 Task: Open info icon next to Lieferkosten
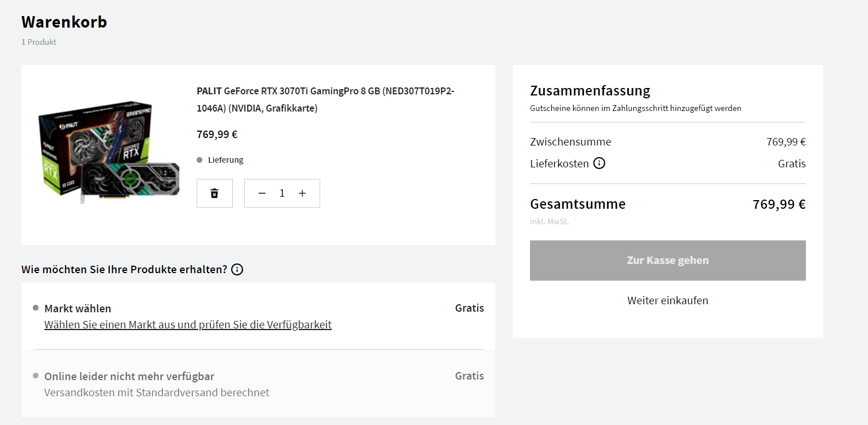click(599, 163)
